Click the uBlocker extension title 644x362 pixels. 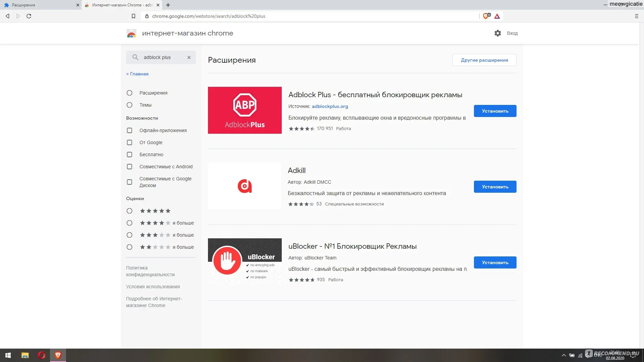pos(353,246)
